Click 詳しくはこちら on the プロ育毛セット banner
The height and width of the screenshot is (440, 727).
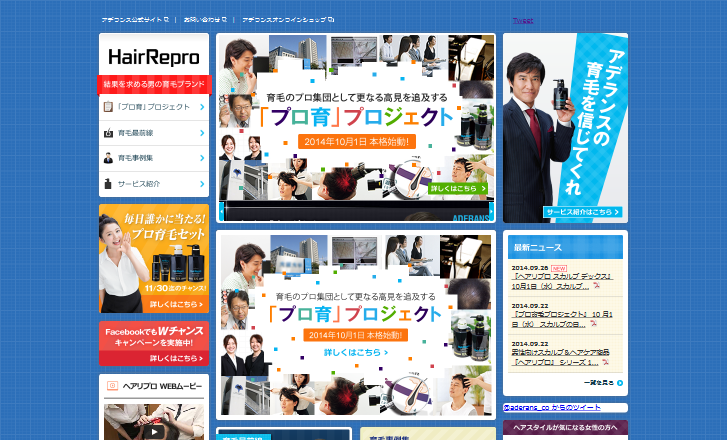click(176, 304)
